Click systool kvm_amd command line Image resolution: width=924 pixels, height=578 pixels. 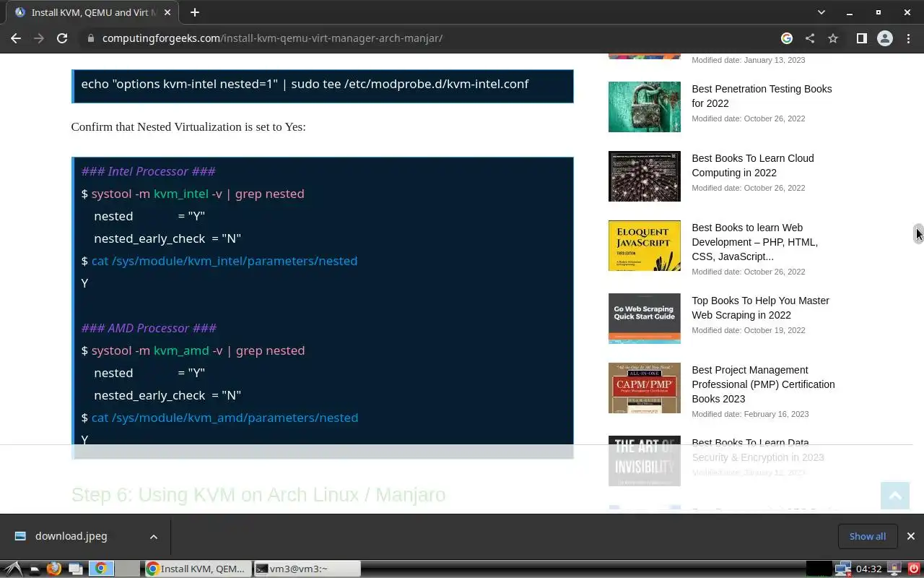pos(193,350)
